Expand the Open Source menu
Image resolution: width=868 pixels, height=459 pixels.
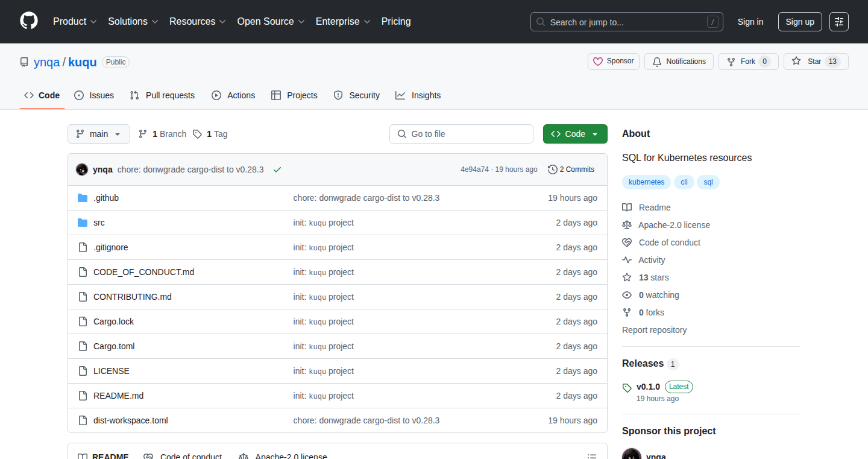coord(271,22)
